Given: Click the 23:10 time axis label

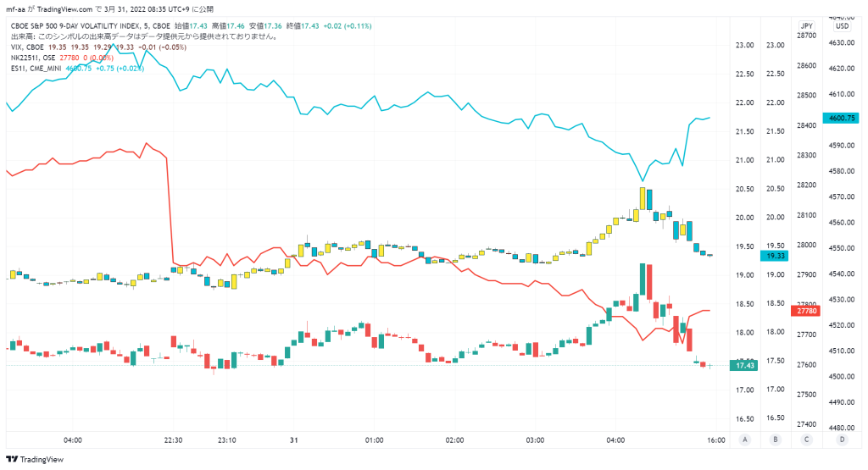Looking at the screenshot, I should [227, 440].
